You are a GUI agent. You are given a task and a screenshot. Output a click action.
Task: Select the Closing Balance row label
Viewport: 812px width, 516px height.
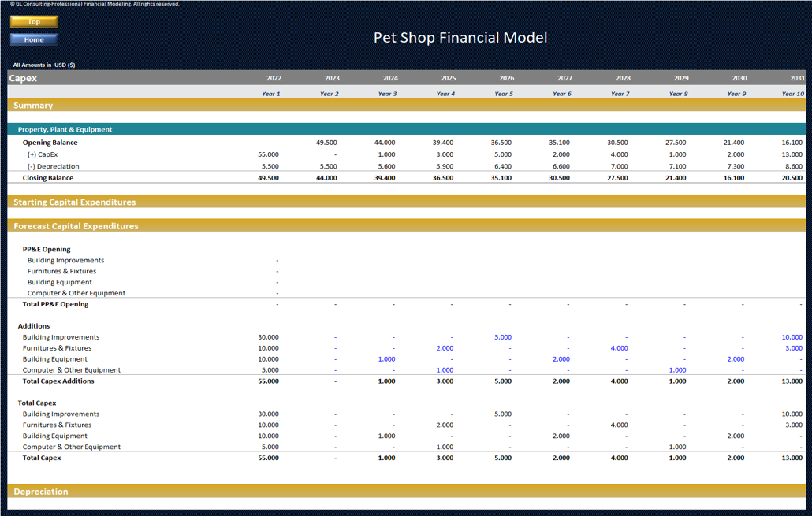tap(48, 177)
